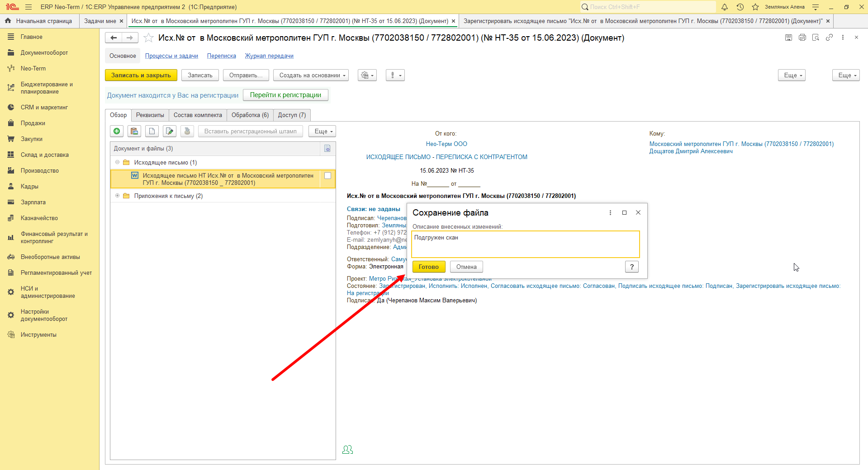Open the Обработка (6) tab

tap(250, 115)
